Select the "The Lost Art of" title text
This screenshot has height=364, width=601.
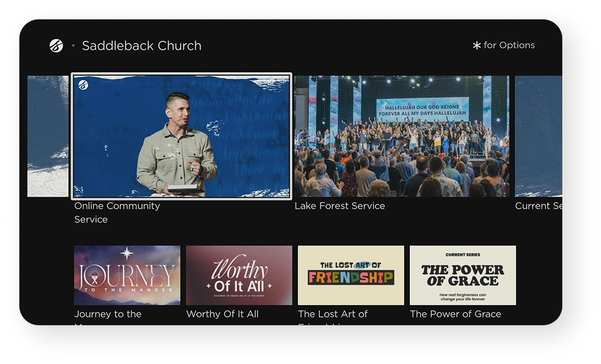click(333, 314)
